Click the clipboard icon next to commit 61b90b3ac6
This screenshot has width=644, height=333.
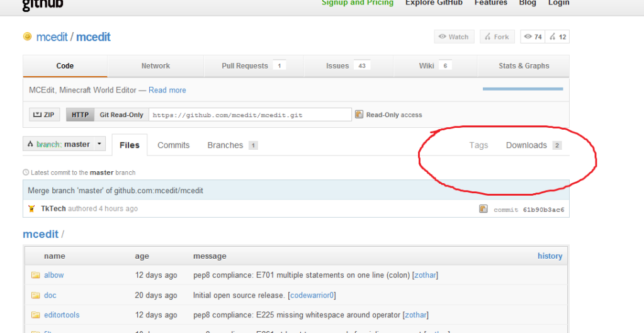[x=483, y=209]
